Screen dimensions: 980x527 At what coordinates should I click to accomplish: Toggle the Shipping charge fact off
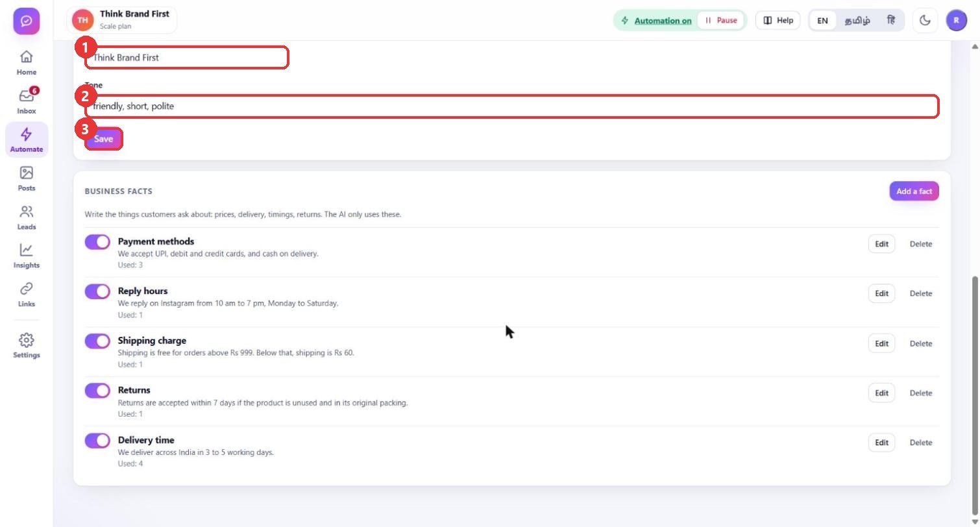pyautogui.click(x=97, y=341)
